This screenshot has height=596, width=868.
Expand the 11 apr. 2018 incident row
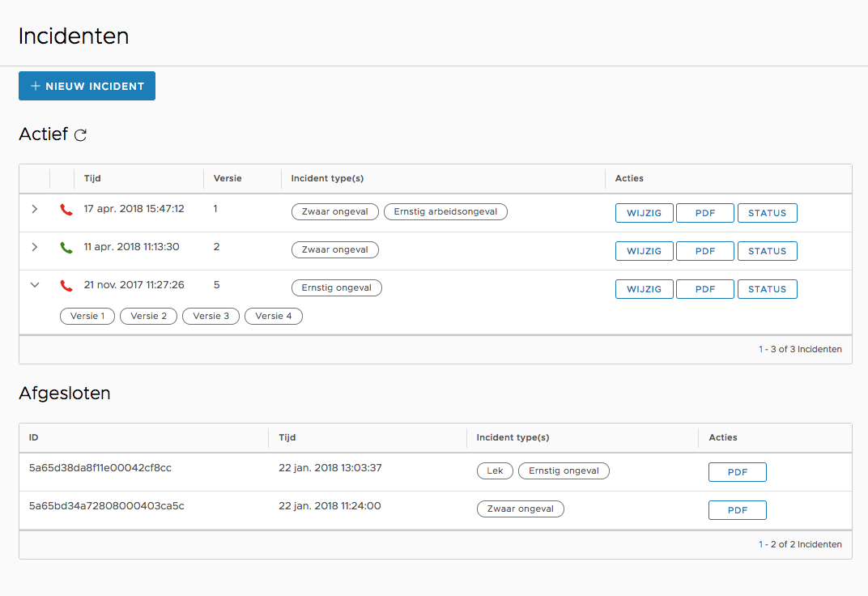(x=34, y=247)
